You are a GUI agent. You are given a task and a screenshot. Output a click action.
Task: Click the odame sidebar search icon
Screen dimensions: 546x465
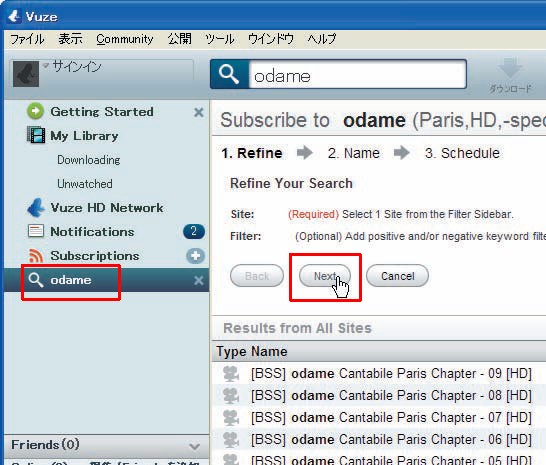pos(36,280)
